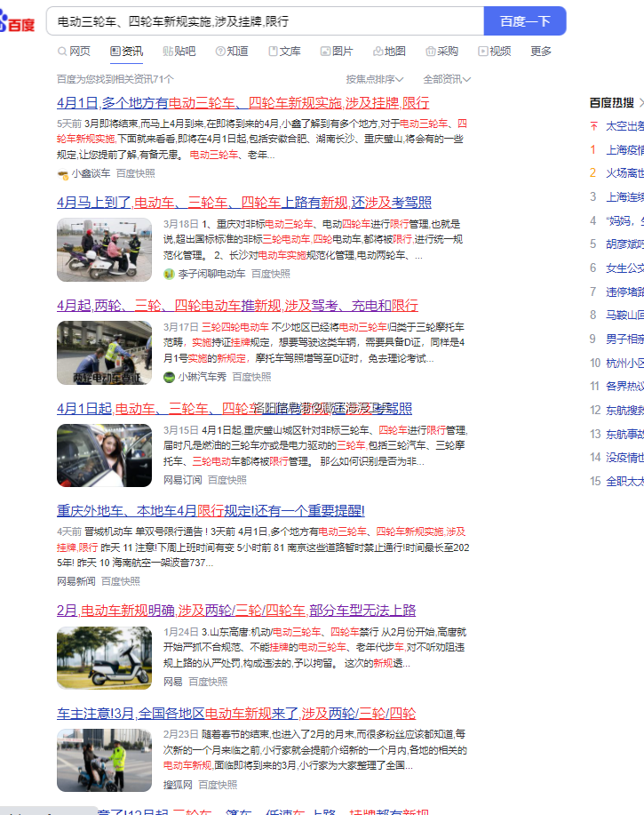Viewport: 644px width, 815px height.
Task: Click the 百度热搜 heading
Action: point(612,103)
